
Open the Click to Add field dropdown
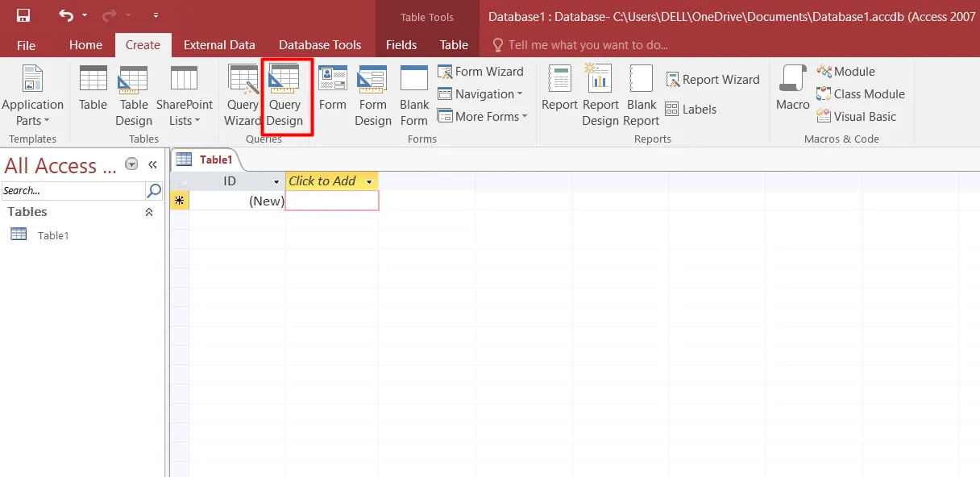368,181
